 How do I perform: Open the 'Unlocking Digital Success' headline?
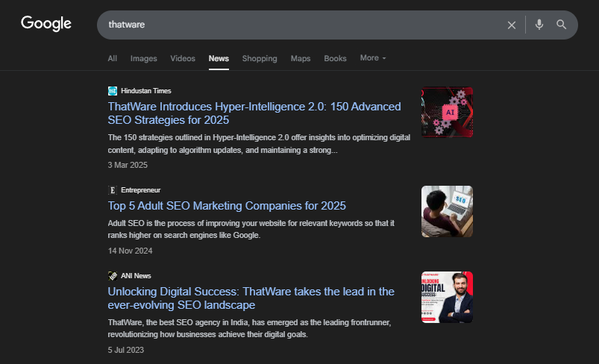(x=251, y=298)
